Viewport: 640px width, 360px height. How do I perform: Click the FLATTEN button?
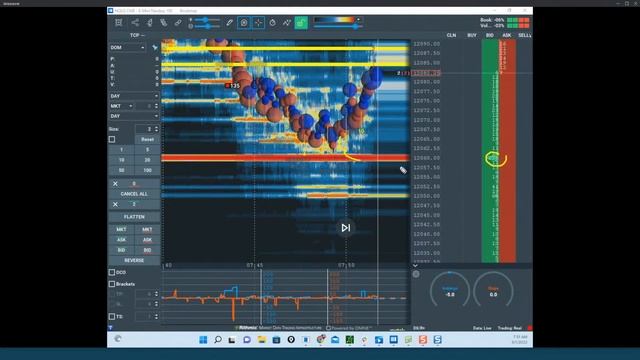[134, 217]
